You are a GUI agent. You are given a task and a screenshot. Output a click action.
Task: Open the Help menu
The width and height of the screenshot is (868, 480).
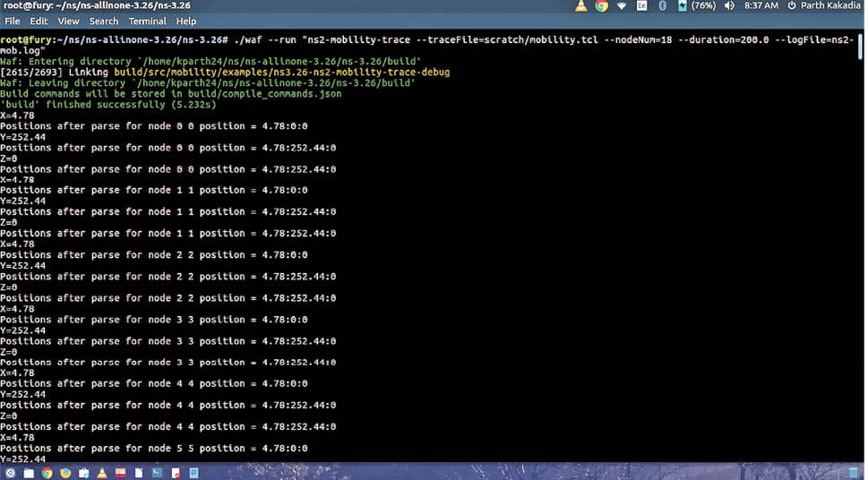(186, 21)
